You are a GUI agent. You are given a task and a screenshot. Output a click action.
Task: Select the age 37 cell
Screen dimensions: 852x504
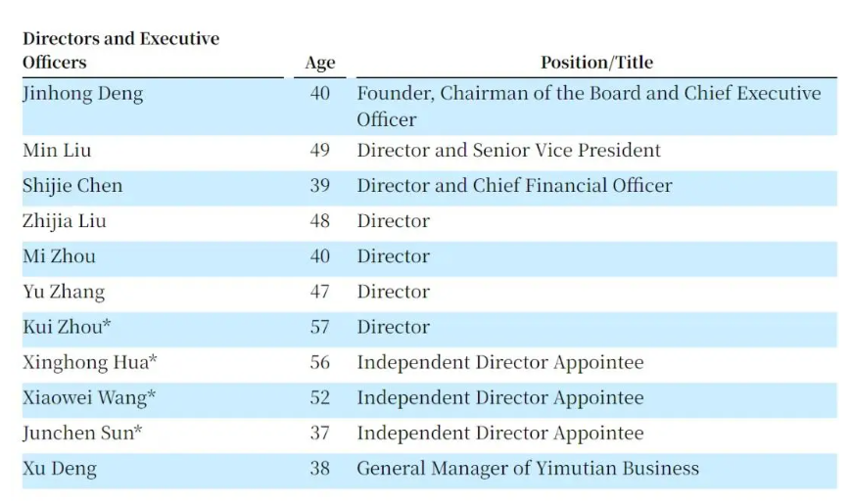point(319,433)
